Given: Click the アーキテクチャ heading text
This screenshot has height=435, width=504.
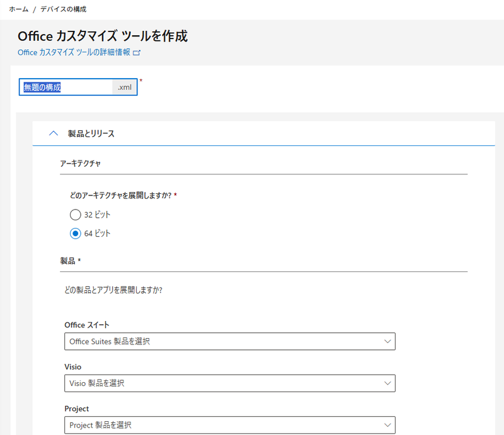Looking at the screenshot, I should 81,164.
